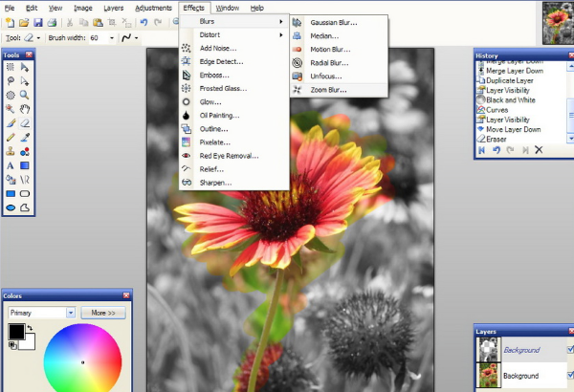Select the Pan hand tool
Viewport: 574px width, 392px height.
click(25, 109)
